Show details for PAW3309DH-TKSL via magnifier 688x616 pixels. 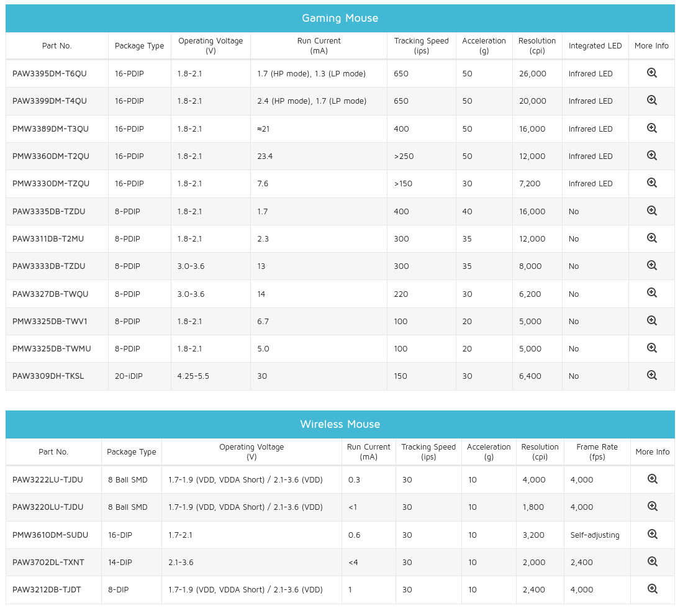click(651, 375)
